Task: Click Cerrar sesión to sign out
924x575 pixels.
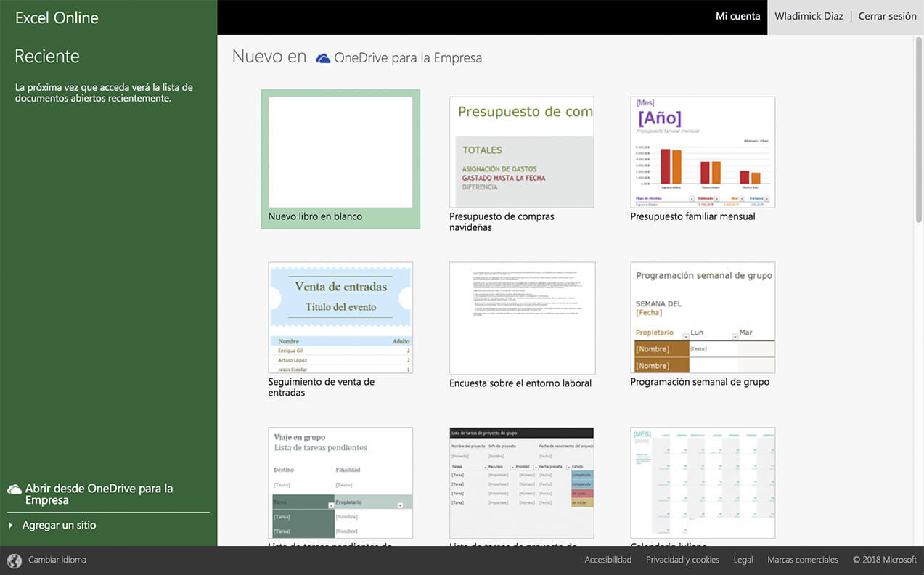Action: tap(887, 16)
